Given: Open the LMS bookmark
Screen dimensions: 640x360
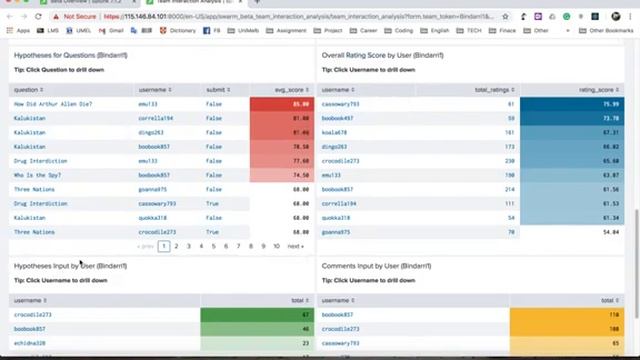Looking at the screenshot, I should [48, 31].
